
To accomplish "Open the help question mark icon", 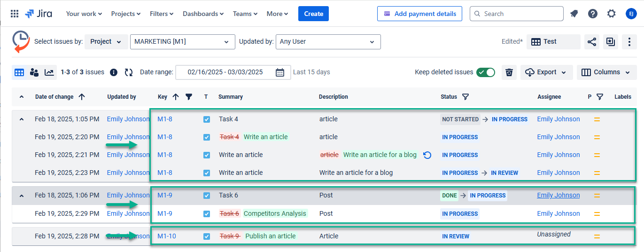I will click(x=593, y=14).
